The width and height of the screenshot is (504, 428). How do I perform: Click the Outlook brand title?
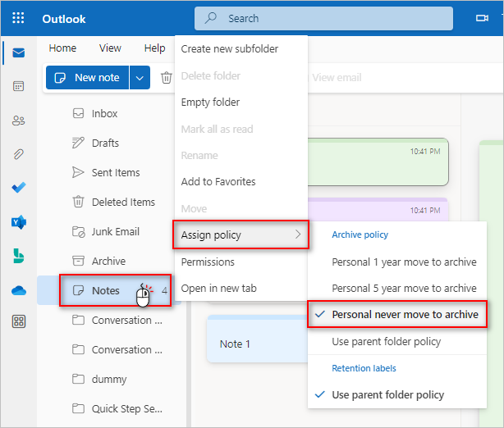tap(64, 19)
